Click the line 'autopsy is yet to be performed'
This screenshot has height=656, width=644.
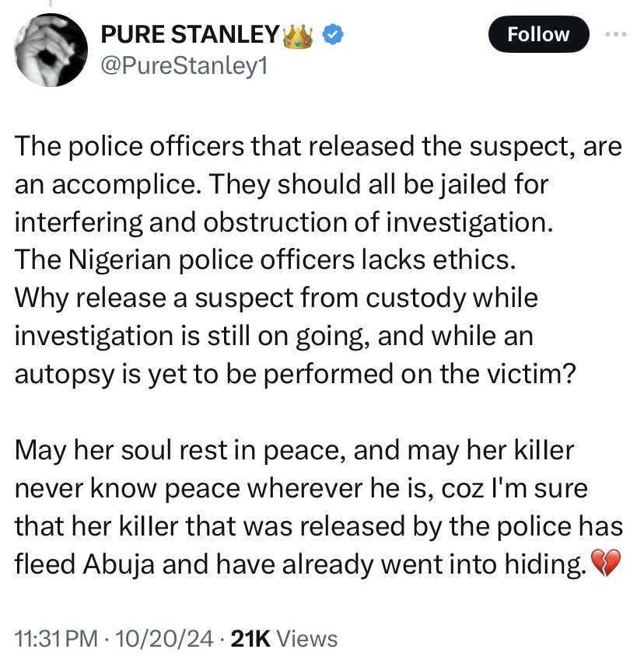click(296, 373)
